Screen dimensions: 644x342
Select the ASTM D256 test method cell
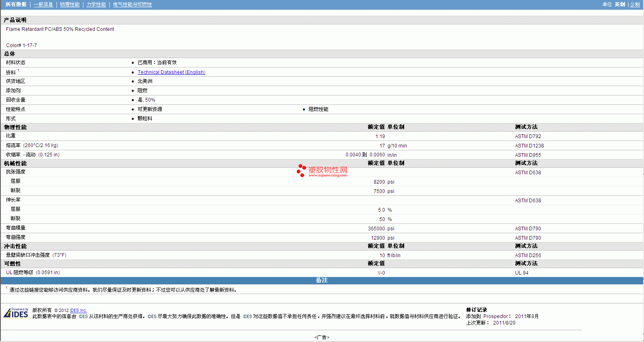528,255
